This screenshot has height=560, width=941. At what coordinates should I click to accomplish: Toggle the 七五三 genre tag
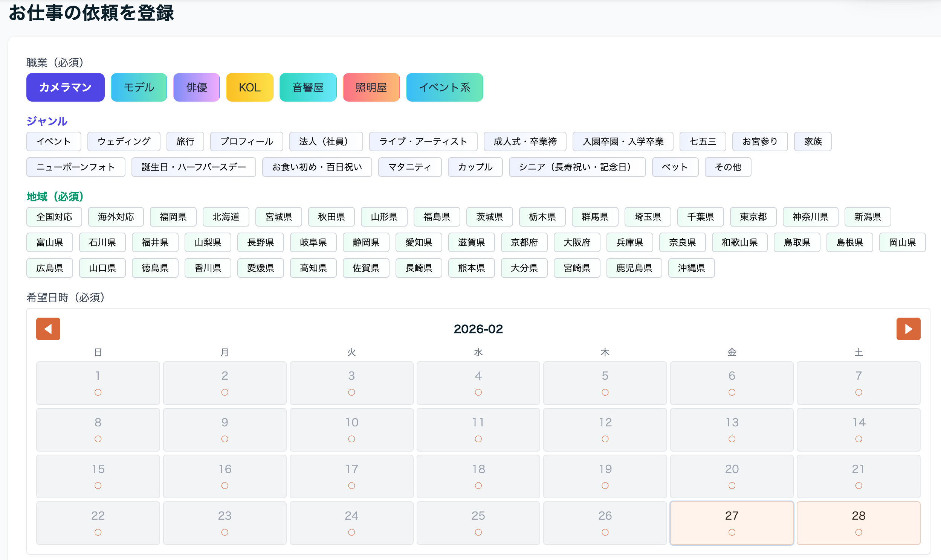[702, 141]
